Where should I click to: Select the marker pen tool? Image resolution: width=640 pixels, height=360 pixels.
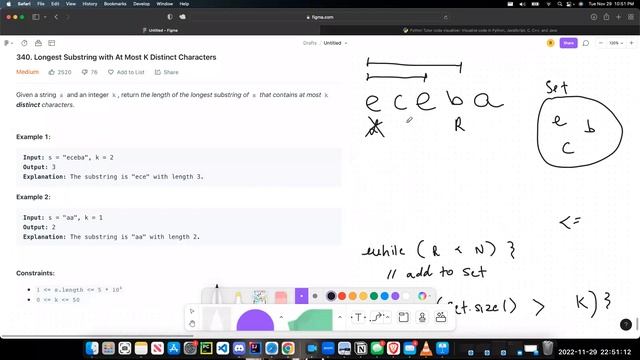(217, 295)
